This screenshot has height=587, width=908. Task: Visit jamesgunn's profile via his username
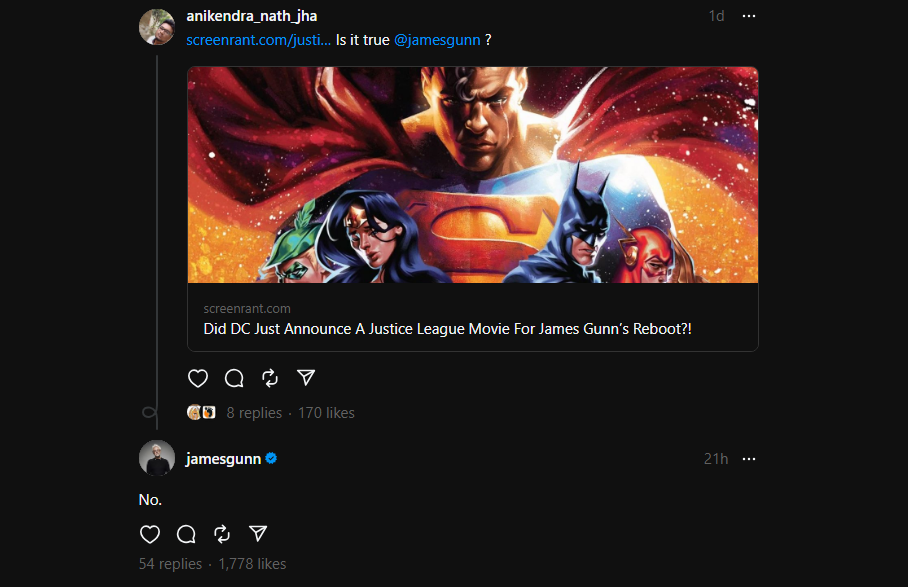223,459
